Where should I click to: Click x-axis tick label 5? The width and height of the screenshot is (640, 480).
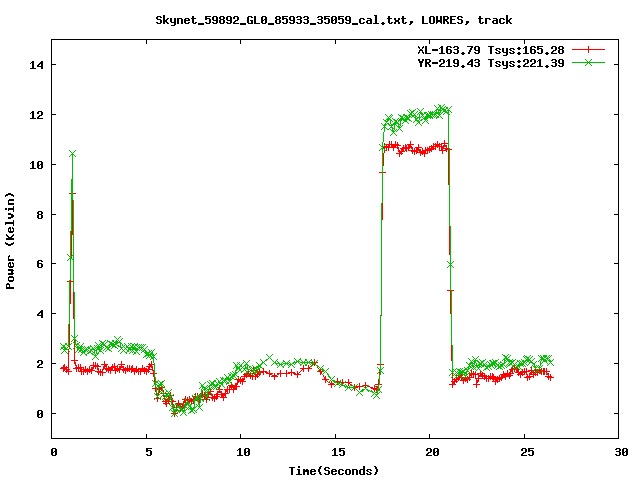click(148, 452)
